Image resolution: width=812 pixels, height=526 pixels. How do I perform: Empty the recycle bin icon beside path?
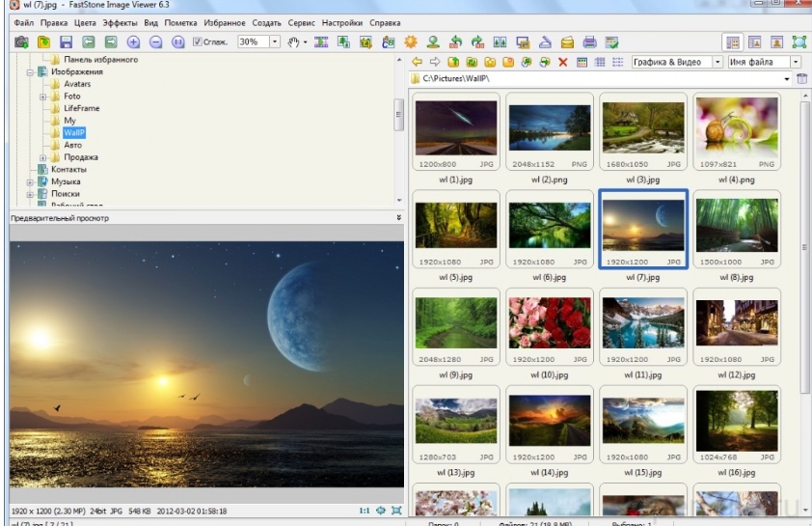point(801,78)
